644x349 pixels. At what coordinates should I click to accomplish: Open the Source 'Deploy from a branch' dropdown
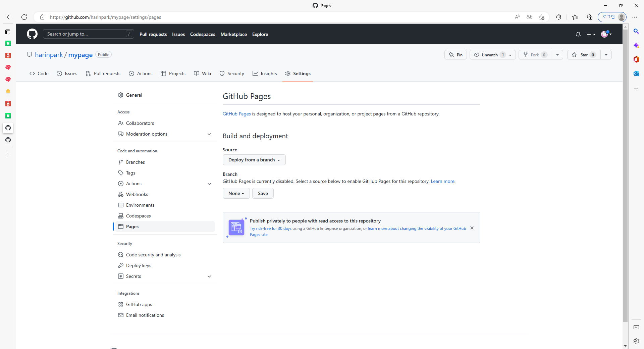254,160
